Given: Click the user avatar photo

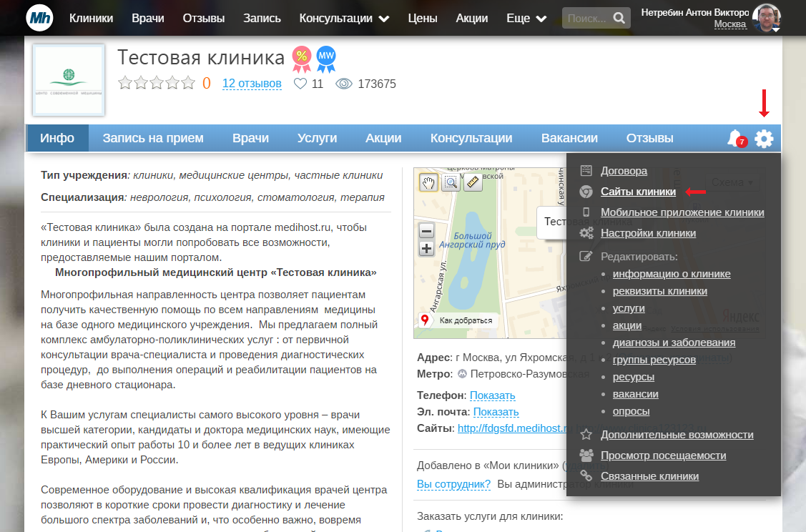Looking at the screenshot, I should pyautogui.click(x=767, y=18).
